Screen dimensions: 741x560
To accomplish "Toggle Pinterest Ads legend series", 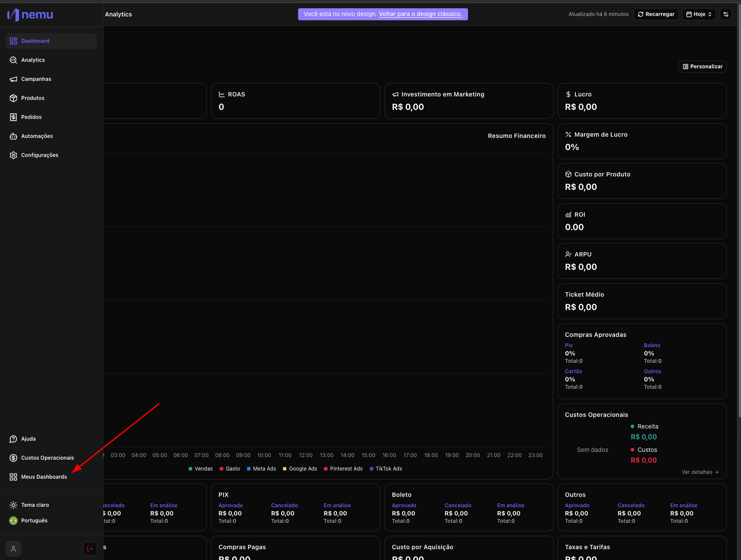I will (343, 469).
